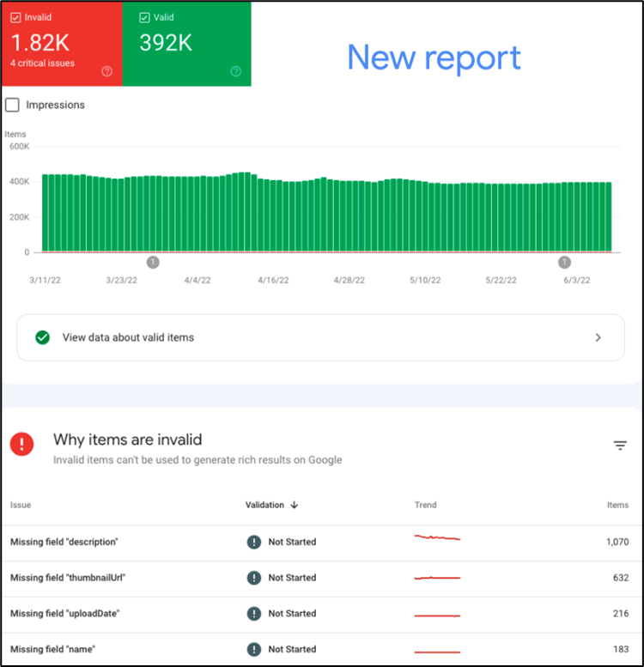The image size is (644, 667).
Task: Click the Not Started icon in thumbnailUrl row
Action: pos(254,578)
